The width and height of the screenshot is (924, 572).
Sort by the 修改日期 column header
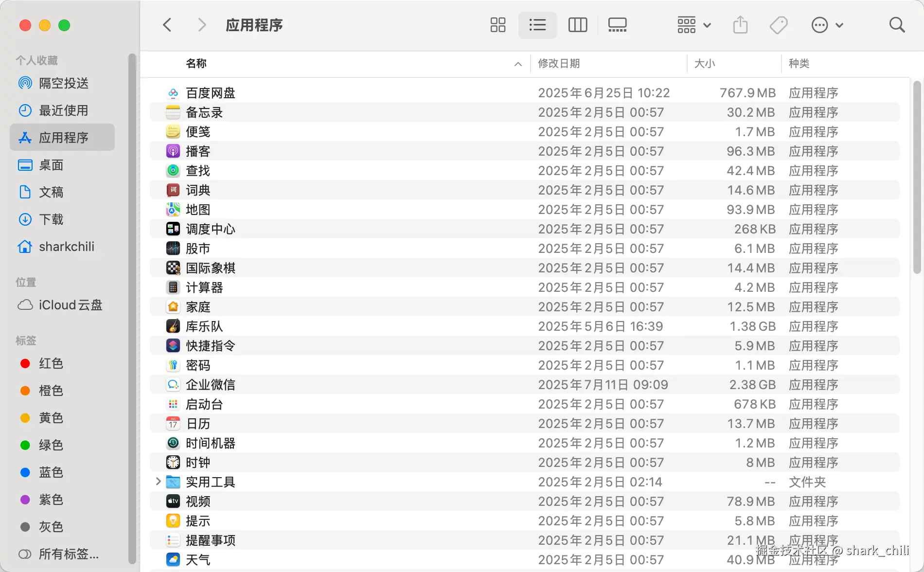click(x=559, y=63)
